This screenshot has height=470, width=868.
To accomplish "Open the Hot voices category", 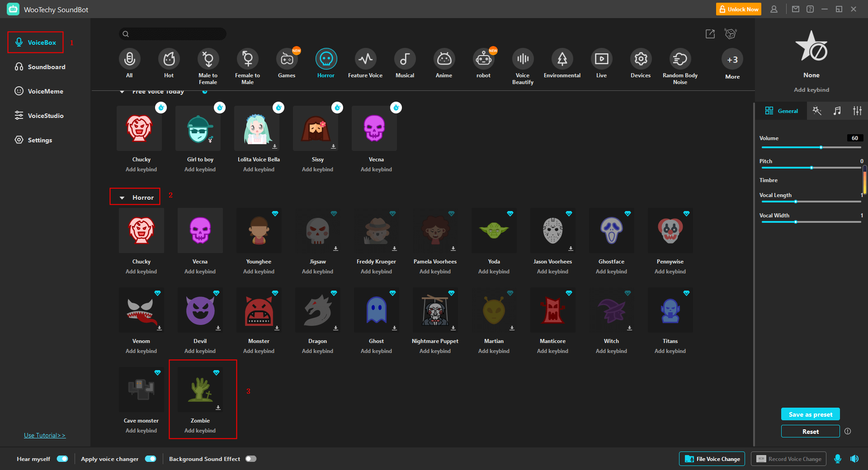I will [169, 59].
